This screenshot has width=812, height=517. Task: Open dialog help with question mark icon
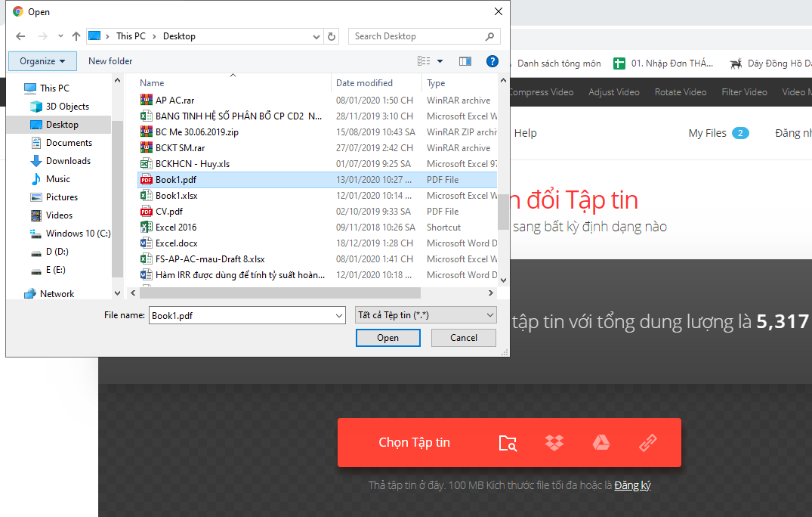(492, 61)
